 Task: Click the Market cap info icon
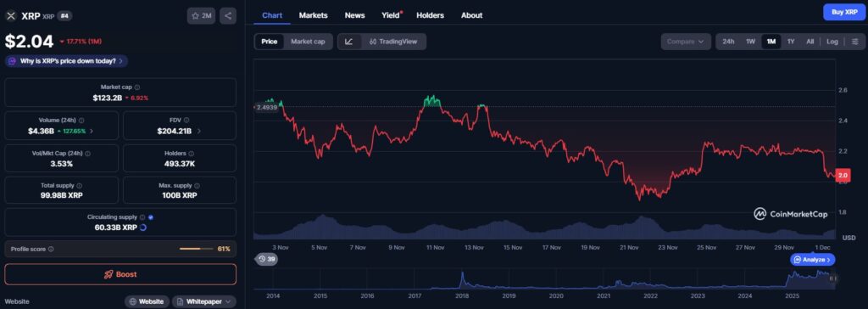point(137,87)
